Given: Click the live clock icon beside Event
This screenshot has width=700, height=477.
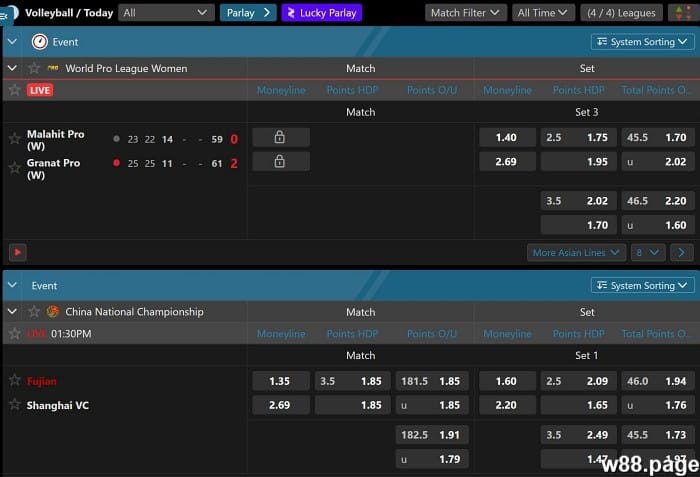Looking at the screenshot, I should [x=40, y=42].
